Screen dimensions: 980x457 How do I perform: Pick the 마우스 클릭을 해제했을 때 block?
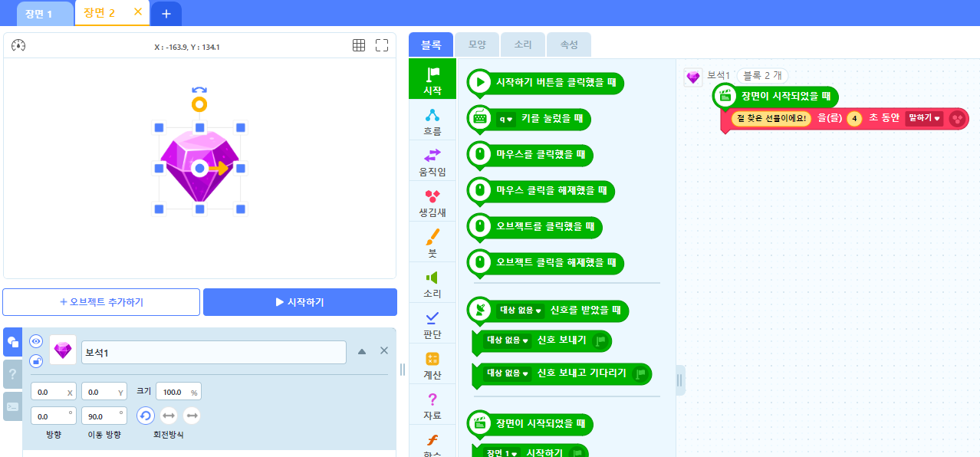tap(541, 190)
